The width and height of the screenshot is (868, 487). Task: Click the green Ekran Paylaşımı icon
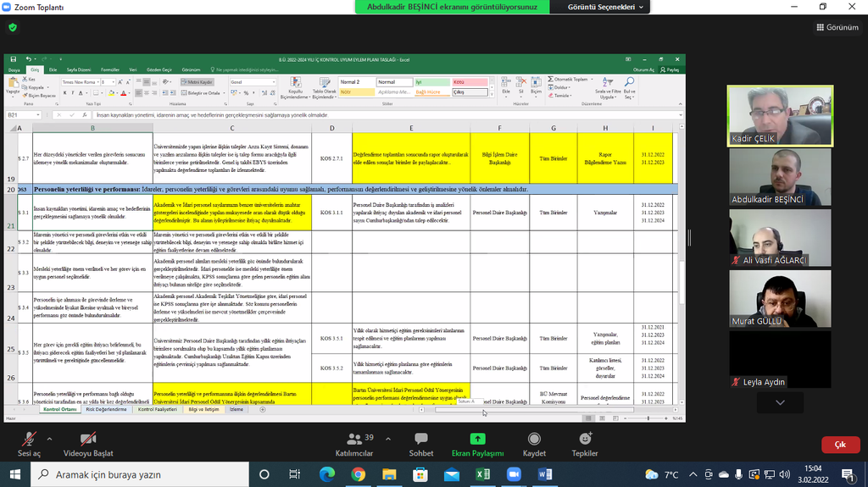[477, 439]
